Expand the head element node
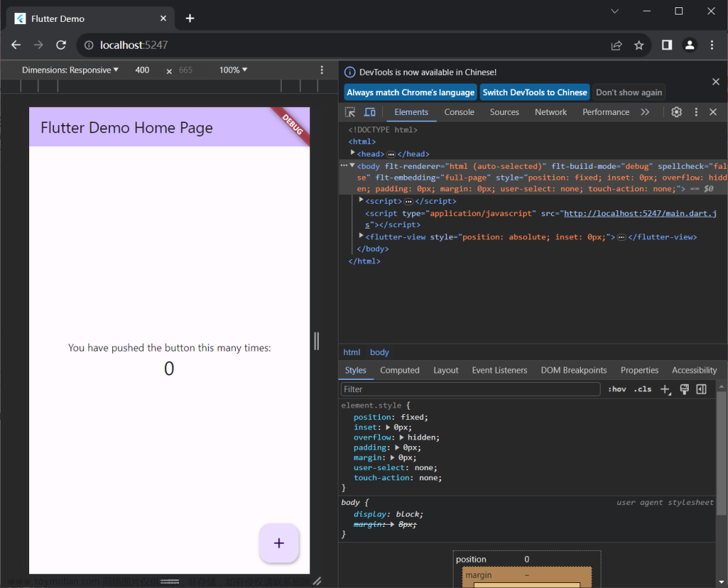 pos(352,153)
